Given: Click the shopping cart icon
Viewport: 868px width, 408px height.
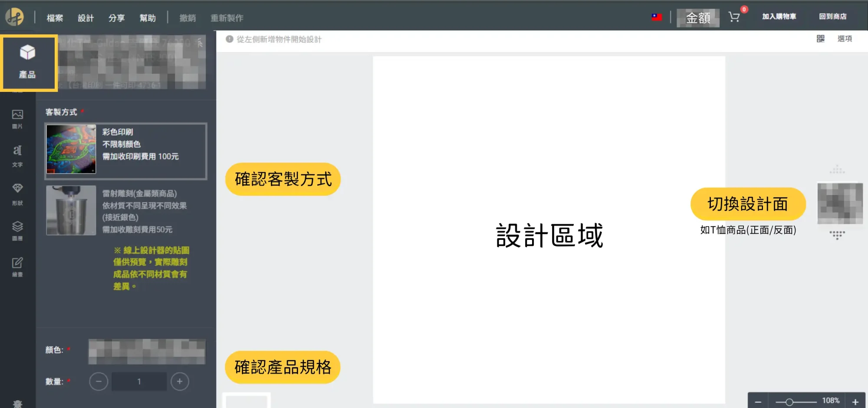Looking at the screenshot, I should click(734, 17).
